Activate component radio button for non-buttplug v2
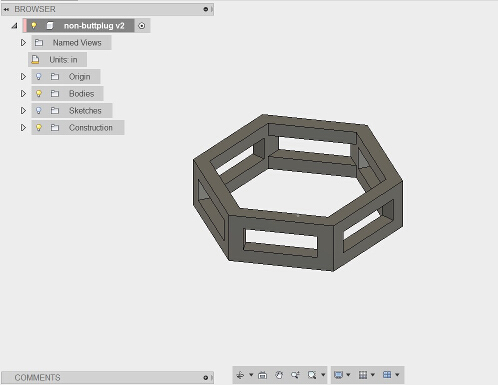 (142, 26)
